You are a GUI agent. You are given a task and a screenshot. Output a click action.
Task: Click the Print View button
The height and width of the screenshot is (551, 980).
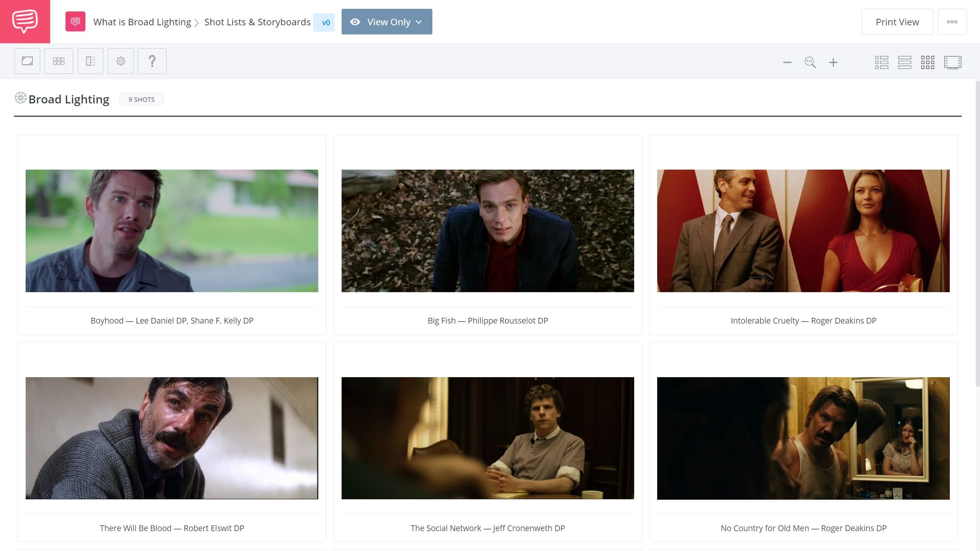pos(897,22)
